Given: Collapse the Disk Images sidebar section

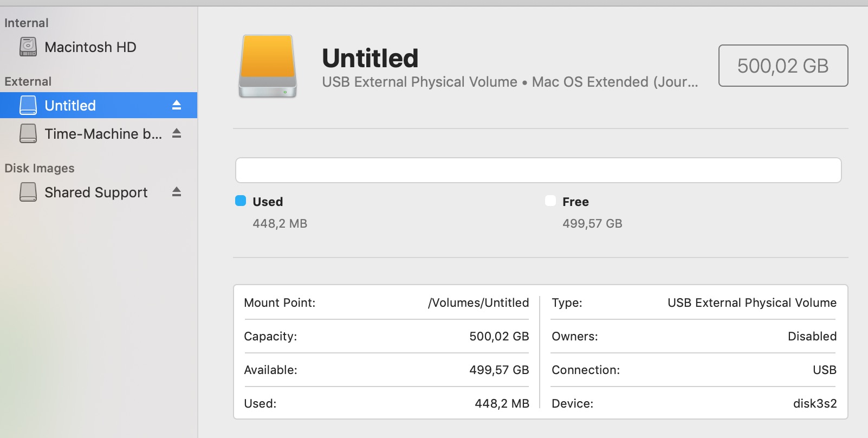Looking at the screenshot, I should pos(39,168).
